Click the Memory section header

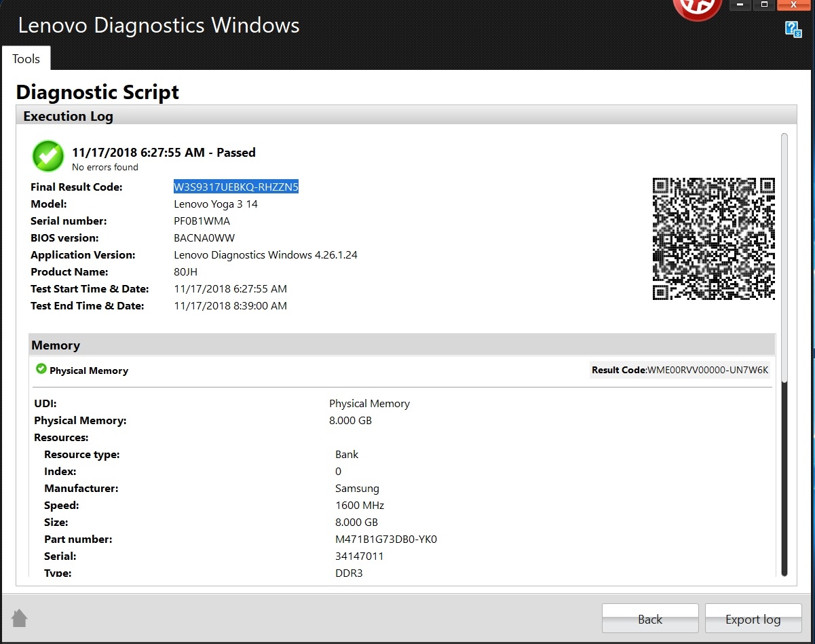tap(402, 345)
